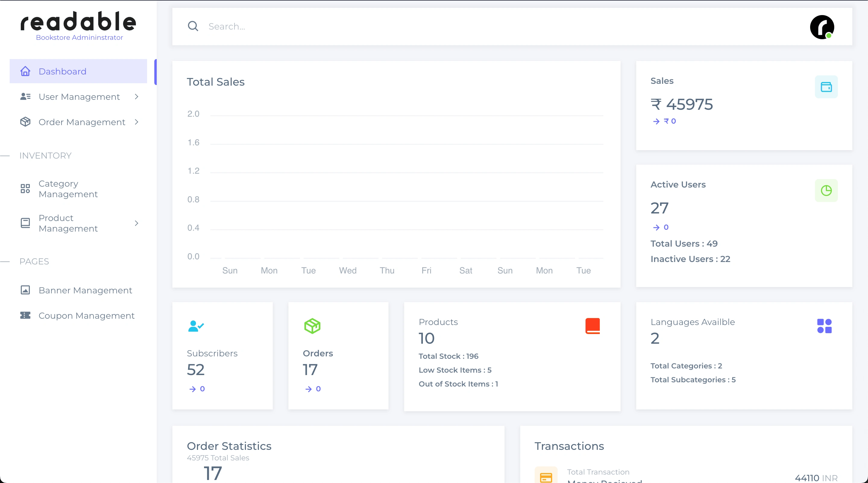Click the User Management people icon
This screenshot has height=483, width=868.
(x=25, y=96)
